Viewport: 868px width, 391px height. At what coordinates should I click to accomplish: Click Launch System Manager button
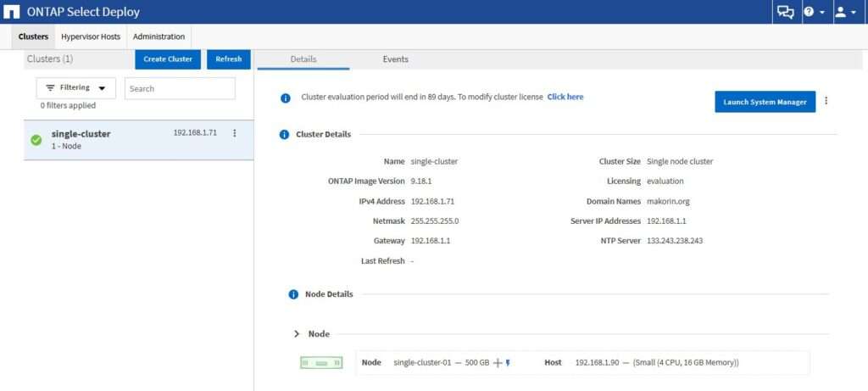pos(765,102)
